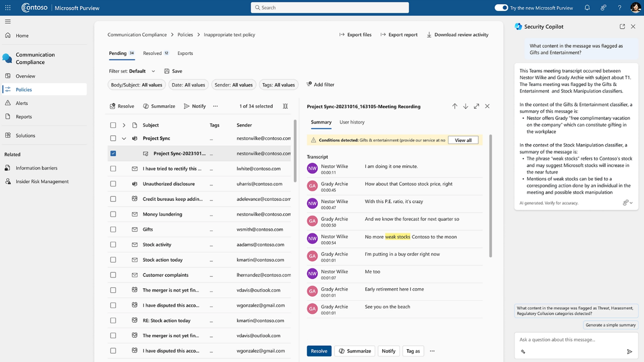Toggle Try the new Microsoft Purview switch
The height and width of the screenshot is (362, 644).
coord(501,8)
